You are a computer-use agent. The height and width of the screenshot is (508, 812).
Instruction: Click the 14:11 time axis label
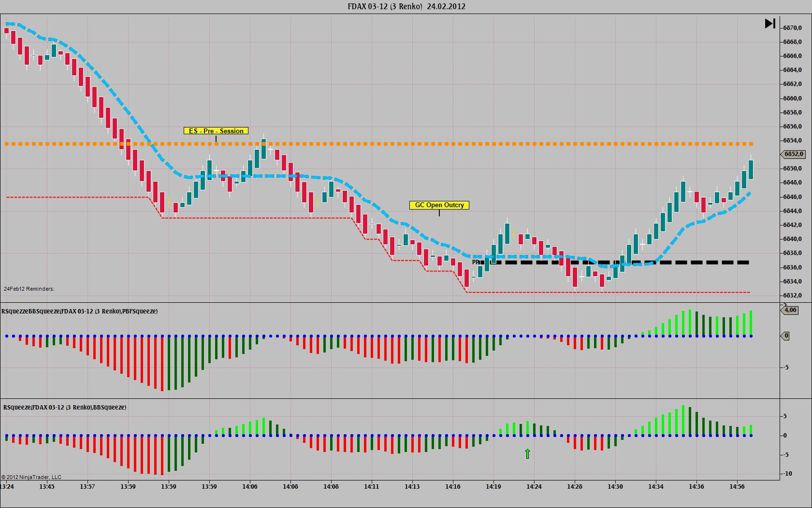[372, 487]
